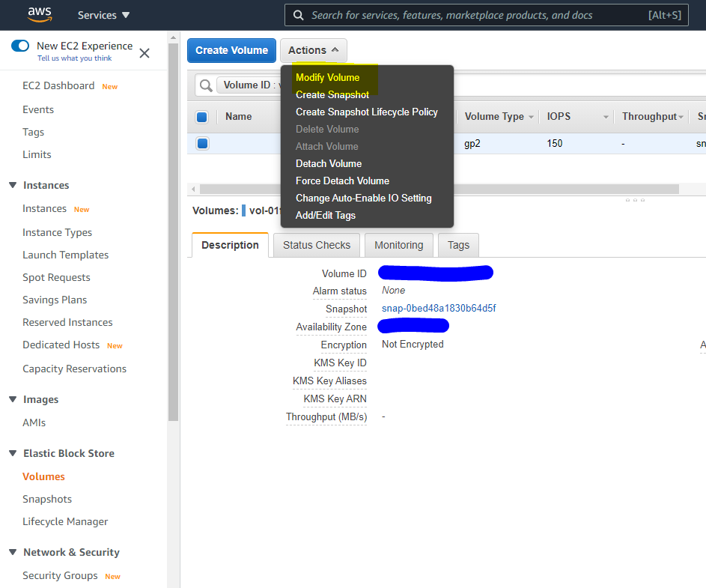Open EC2 Dashboard in sidebar
This screenshot has height=588, width=706.
(58, 85)
